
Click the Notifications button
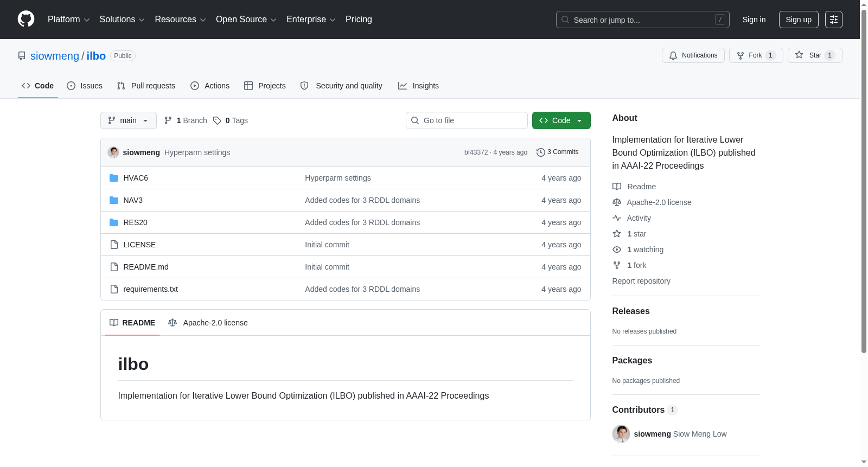pyautogui.click(x=693, y=55)
